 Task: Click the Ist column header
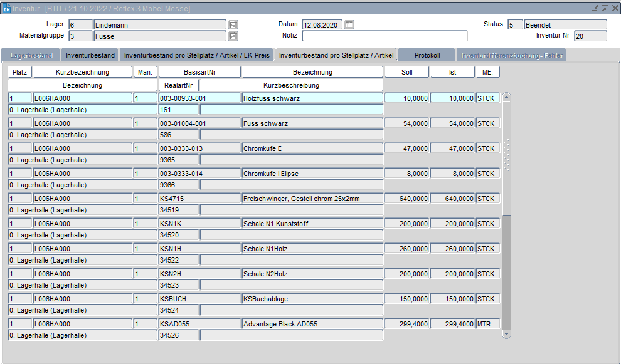pyautogui.click(x=452, y=72)
